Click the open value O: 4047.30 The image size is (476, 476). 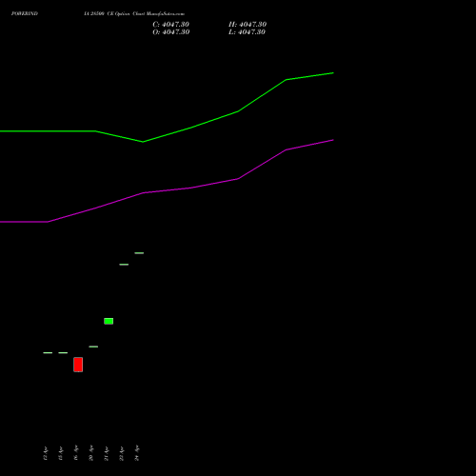(171, 32)
